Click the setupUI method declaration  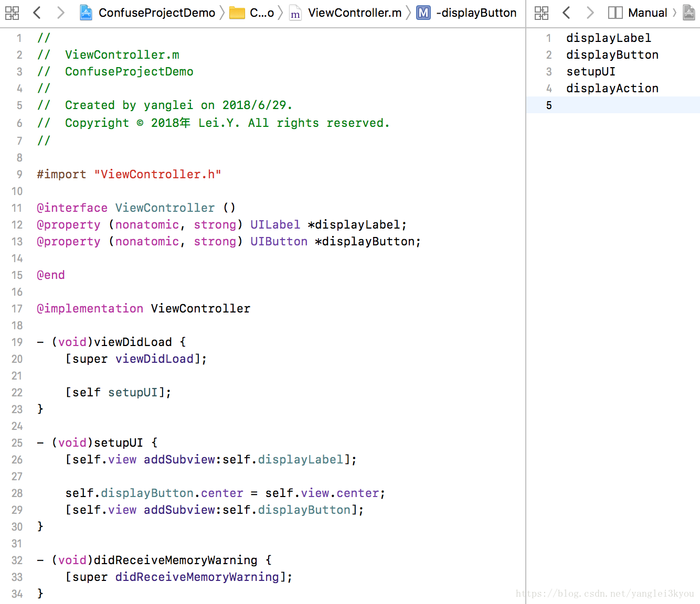(x=97, y=443)
